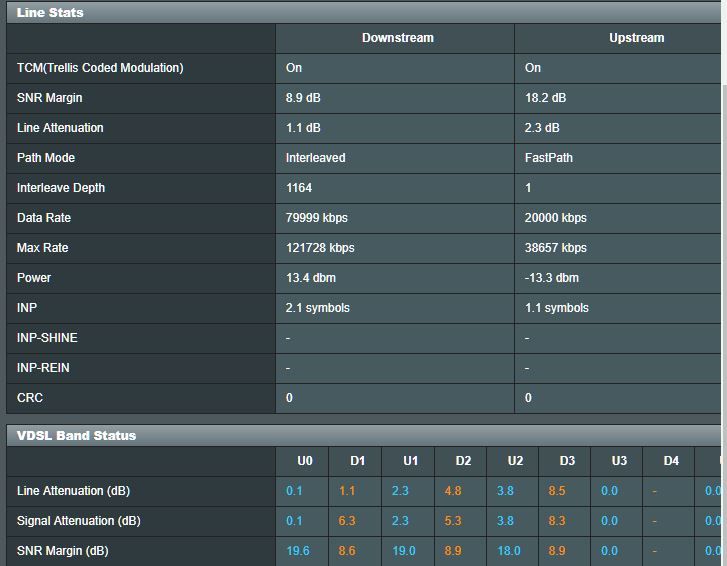
Task: Select the Interleave Depth row label
Action: pos(61,188)
